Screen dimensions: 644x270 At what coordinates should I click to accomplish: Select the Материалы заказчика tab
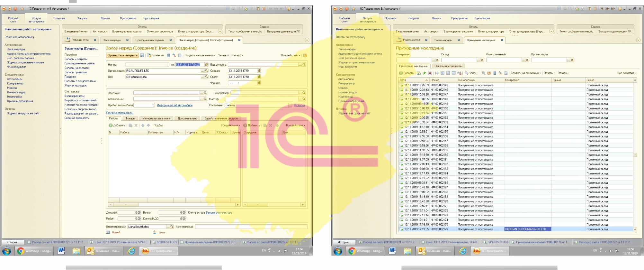pos(156,118)
